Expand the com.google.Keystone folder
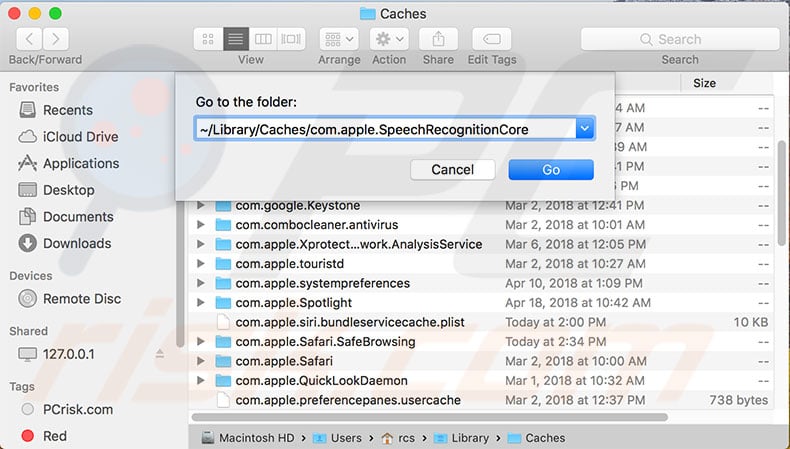This screenshot has width=790, height=449. click(x=201, y=206)
